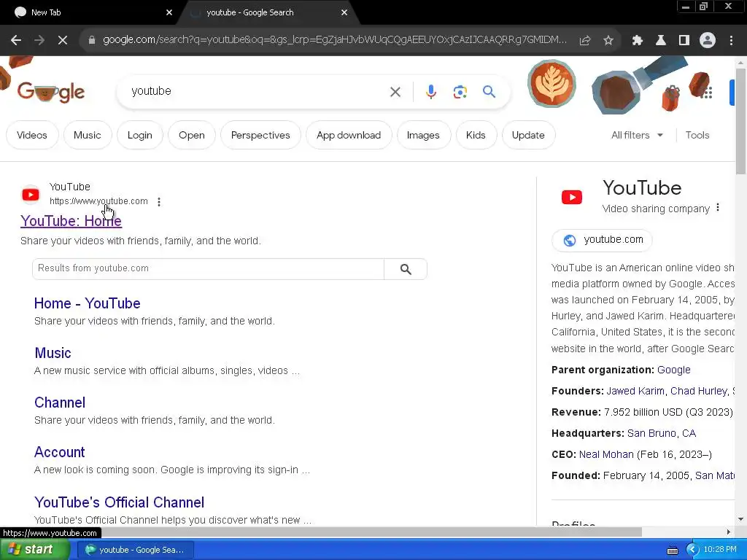This screenshot has height=560, width=747.
Task: Open the Home - YouTube sitelink
Action: click(x=88, y=303)
